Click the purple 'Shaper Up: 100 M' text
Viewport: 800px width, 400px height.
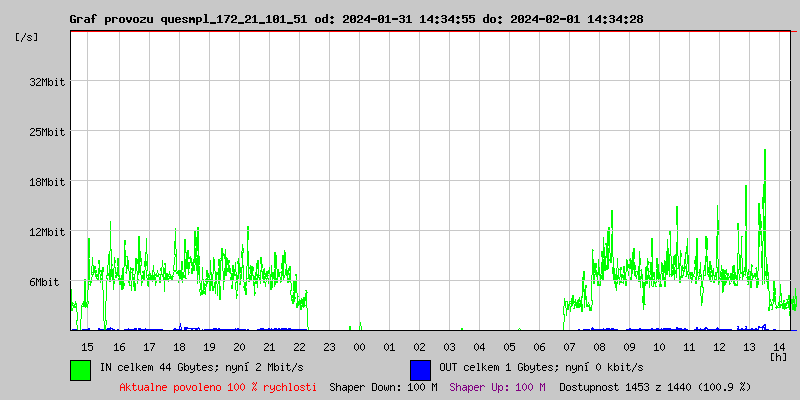497,386
